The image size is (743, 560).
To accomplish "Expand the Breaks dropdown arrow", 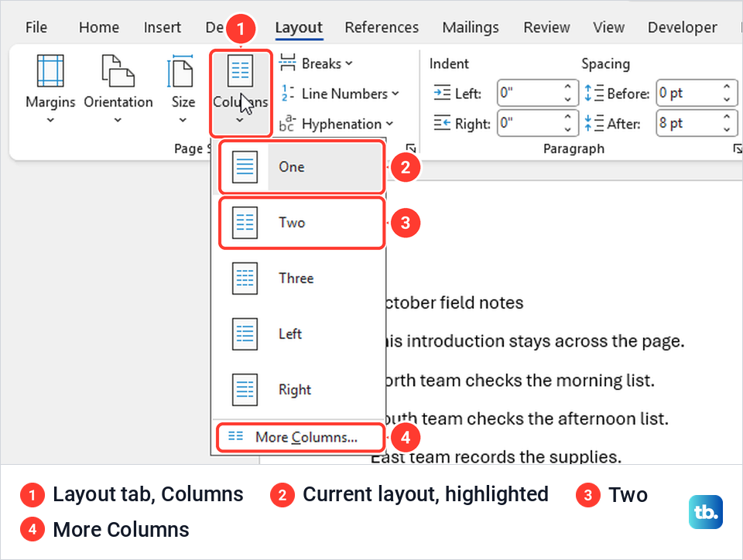I will [349, 63].
